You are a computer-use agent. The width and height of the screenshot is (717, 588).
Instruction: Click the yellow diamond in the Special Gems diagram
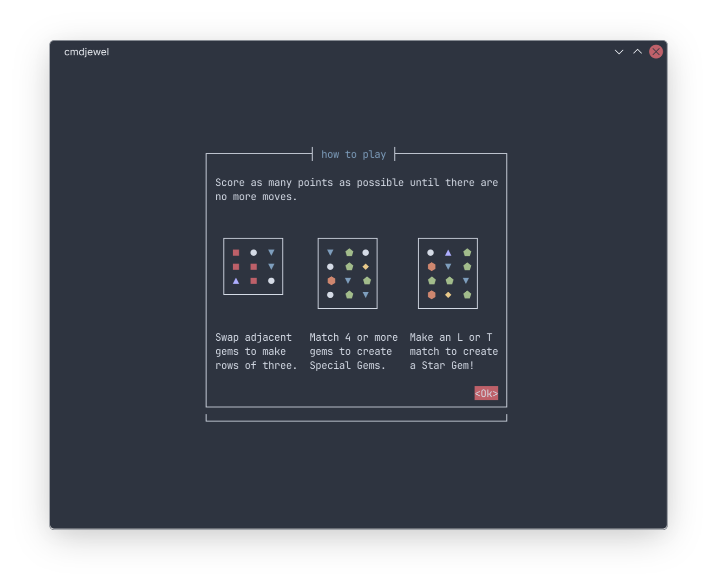[x=366, y=267]
